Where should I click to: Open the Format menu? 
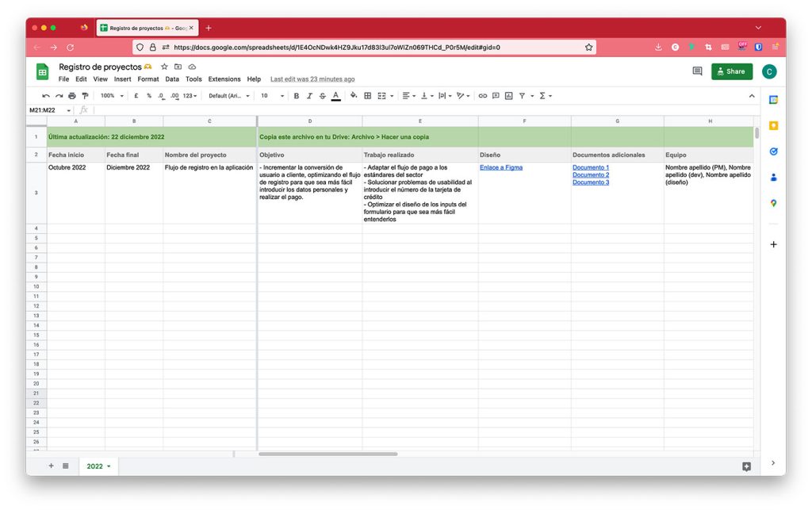point(147,79)
